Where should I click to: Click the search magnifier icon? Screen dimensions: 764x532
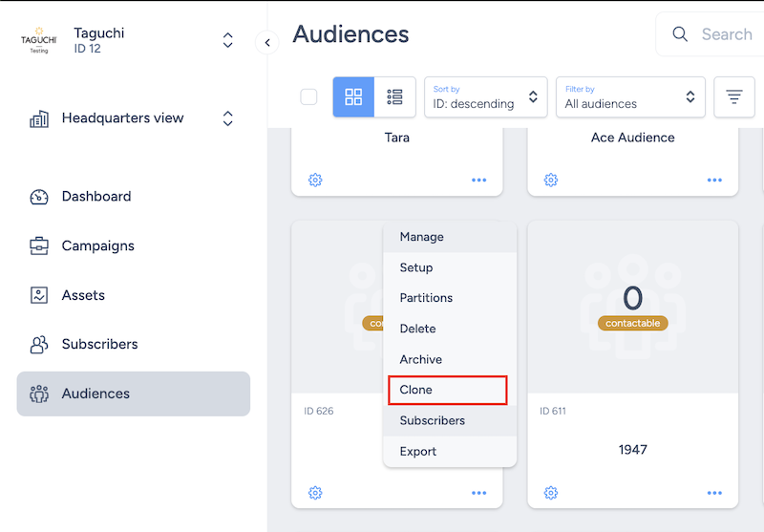(680, 34)
